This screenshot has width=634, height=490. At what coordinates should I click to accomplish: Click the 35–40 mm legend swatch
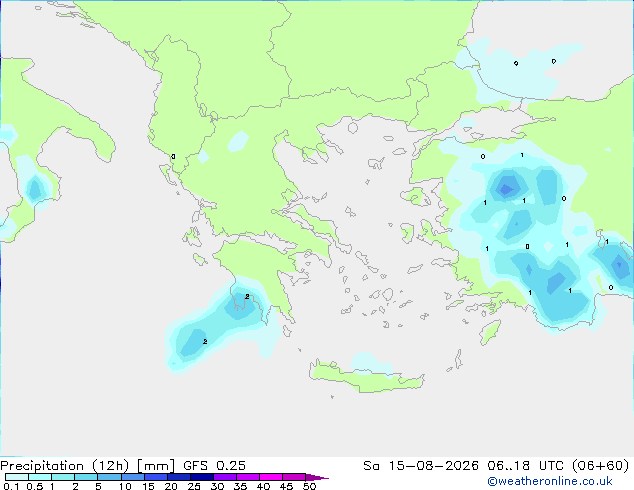click(247, 477)
